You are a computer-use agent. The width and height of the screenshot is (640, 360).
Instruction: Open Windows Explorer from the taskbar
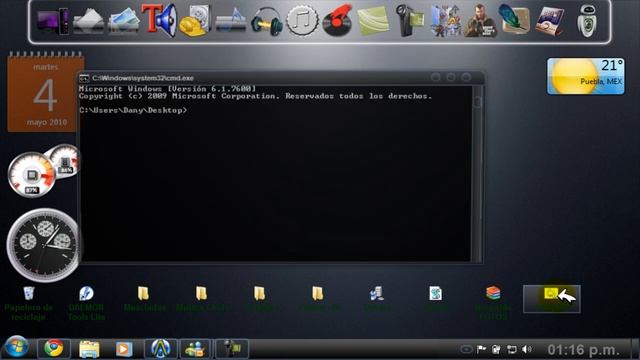coord(89,349)
